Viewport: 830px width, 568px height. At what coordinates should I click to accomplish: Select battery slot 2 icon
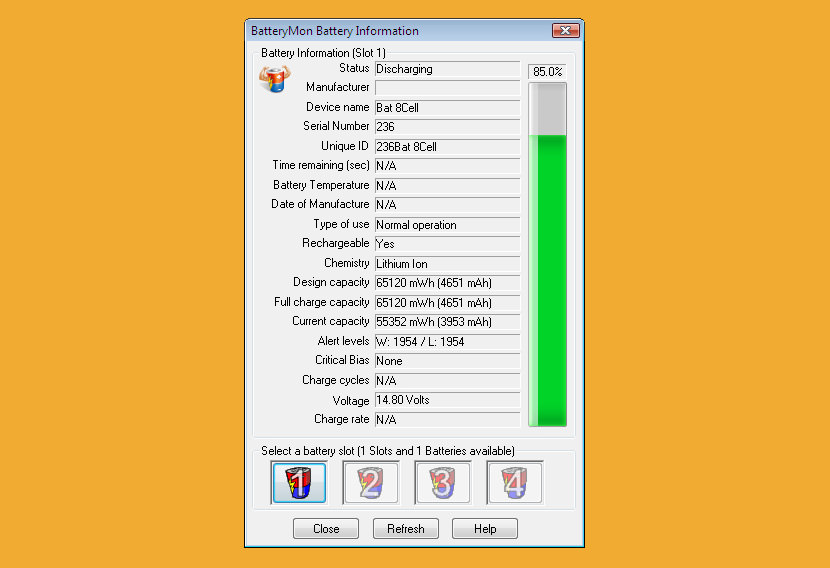[371, 482]
